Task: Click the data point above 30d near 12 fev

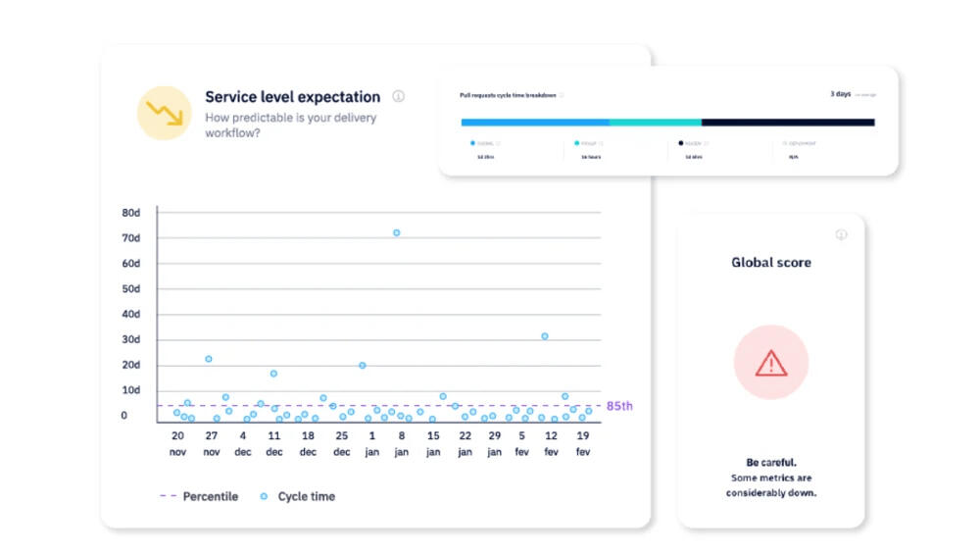Action: coord(545,336)
